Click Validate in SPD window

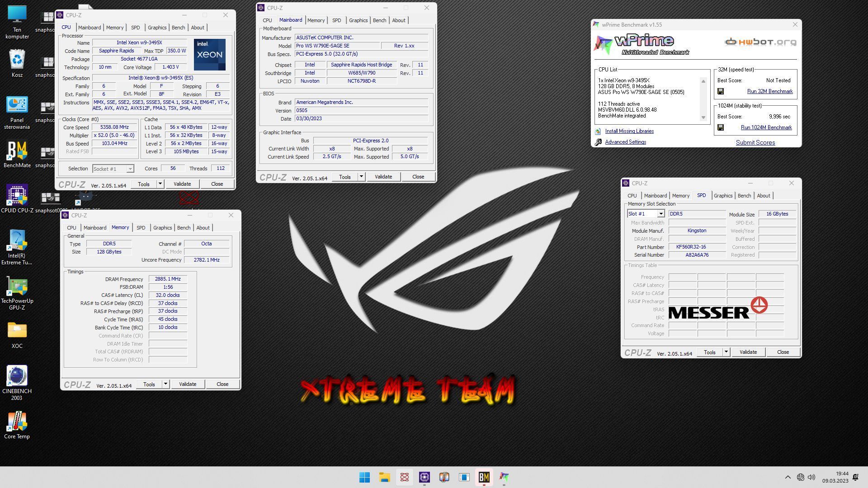pos(748,352)
